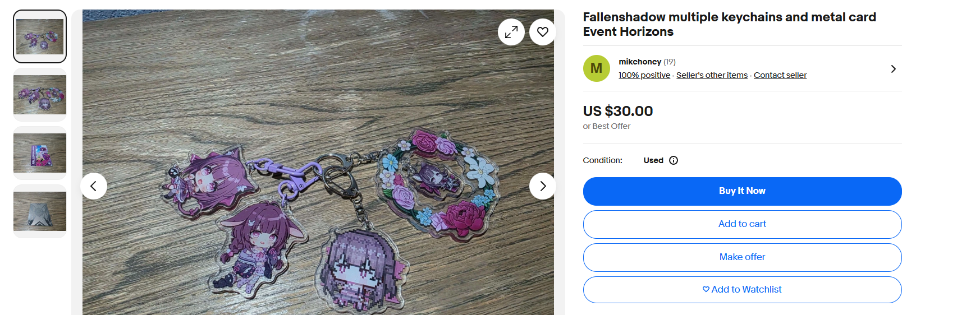Select the first keychain thumbnail
This screenshot has width=980, height=315.
pyautogui.click(x=40, y=36)
